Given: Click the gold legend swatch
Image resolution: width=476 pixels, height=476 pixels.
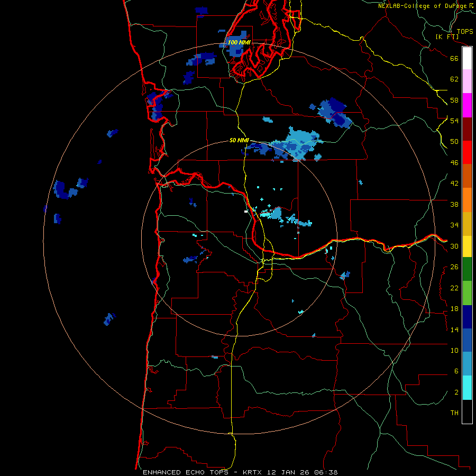Looking at the screenshot, I should [x=467, y=223].
